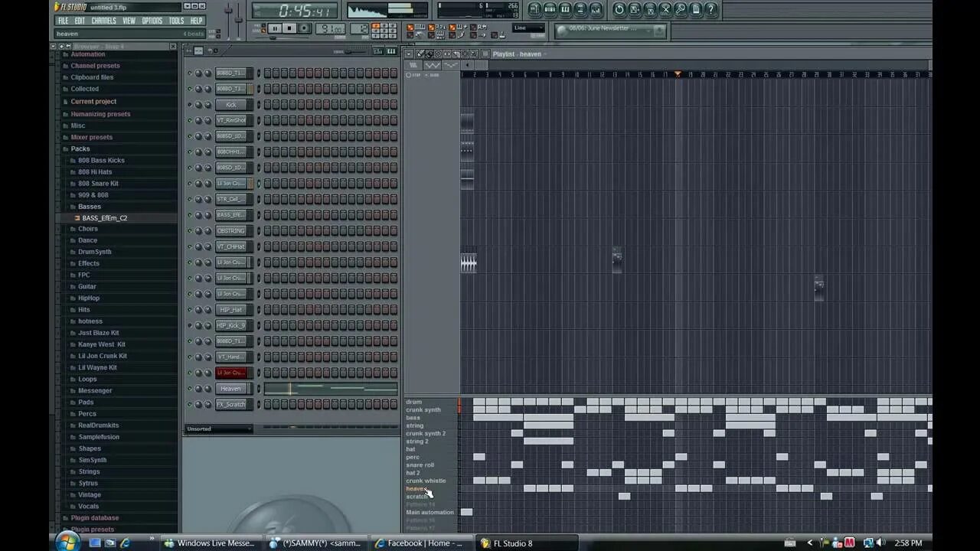The height and width of the screenshot is (551, 980).
Task: Select the select tool in Playlist toolbar
Action: click(x=465, y=54)
